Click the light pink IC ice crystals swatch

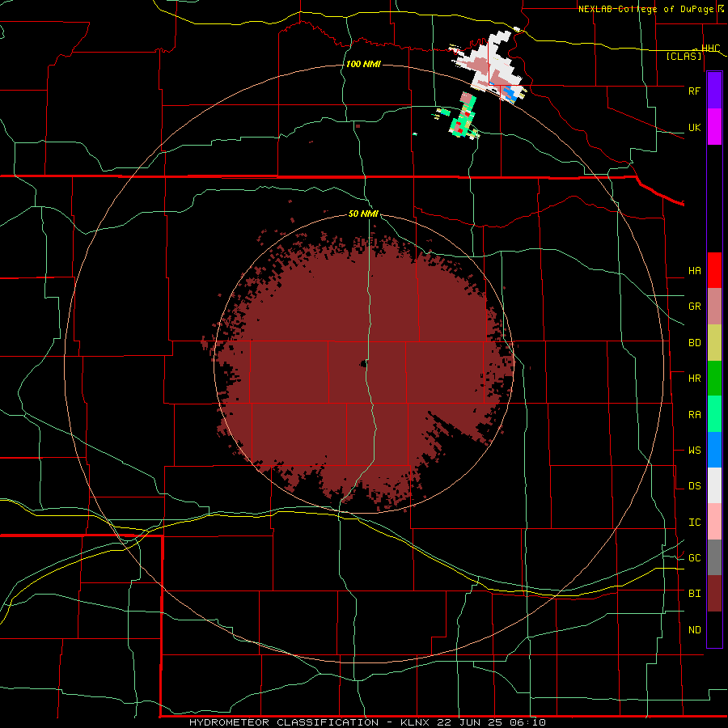click(x=714, y=522)
